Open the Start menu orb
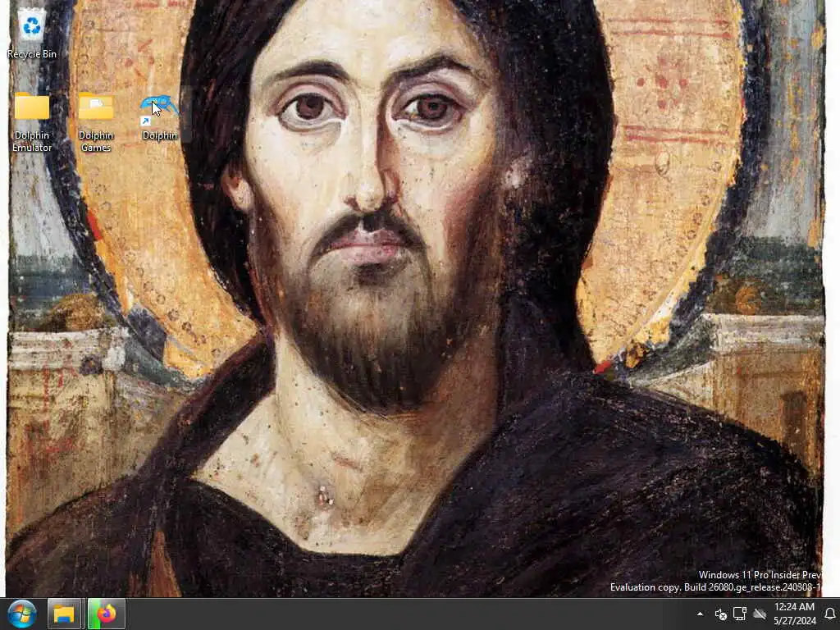 click(22, 614)
